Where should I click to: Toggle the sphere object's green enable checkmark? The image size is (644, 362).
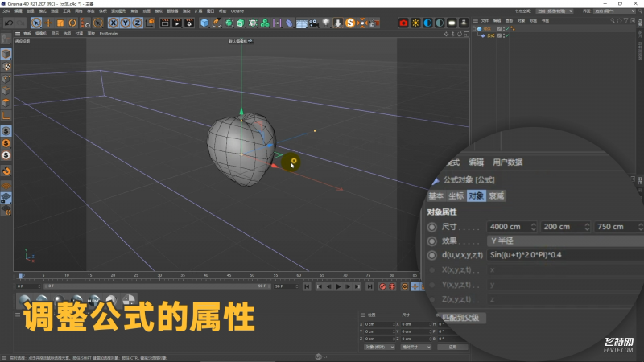507,29
